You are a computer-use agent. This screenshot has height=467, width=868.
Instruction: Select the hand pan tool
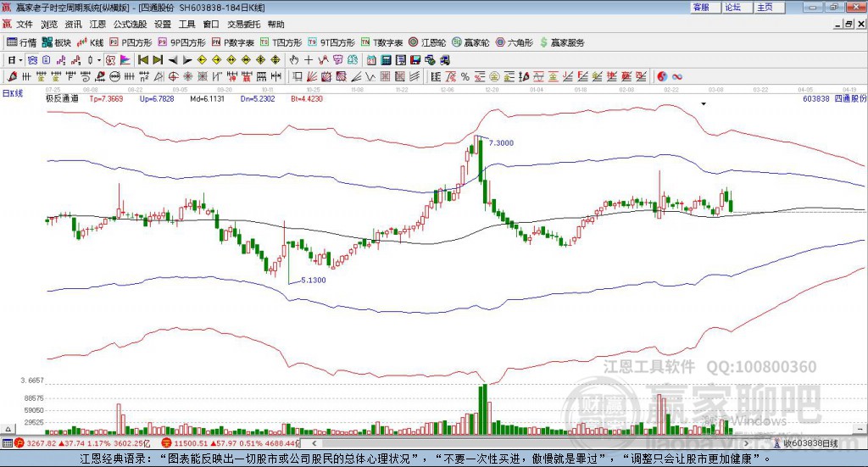[x=294, y=60]
